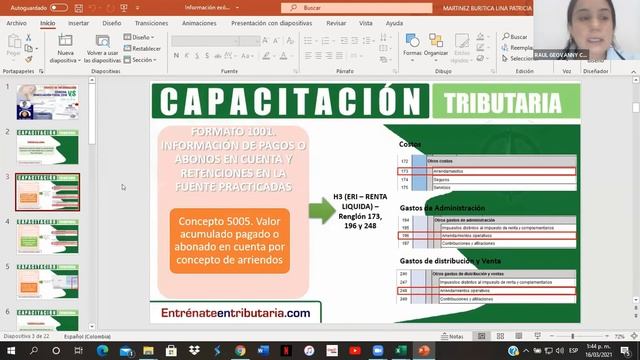Image resolution: width=640 pixels, height=360 pixels.
Task: Open the Animaciones tab
Action: [199, 23]
